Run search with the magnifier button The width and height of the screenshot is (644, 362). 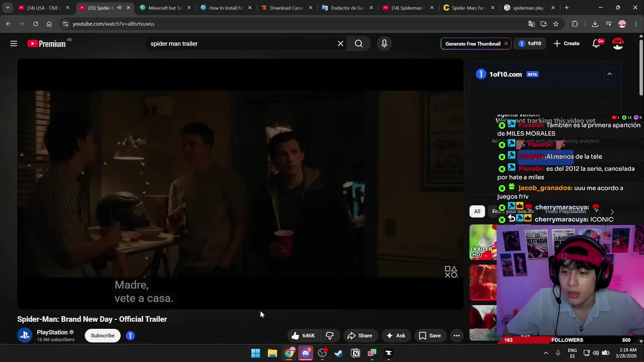point(359,44)
